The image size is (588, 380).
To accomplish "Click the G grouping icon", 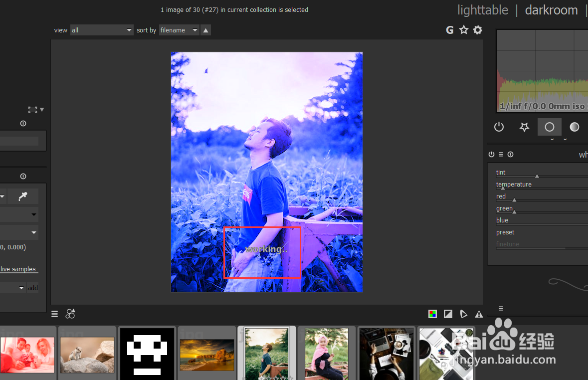I will 450,30.
